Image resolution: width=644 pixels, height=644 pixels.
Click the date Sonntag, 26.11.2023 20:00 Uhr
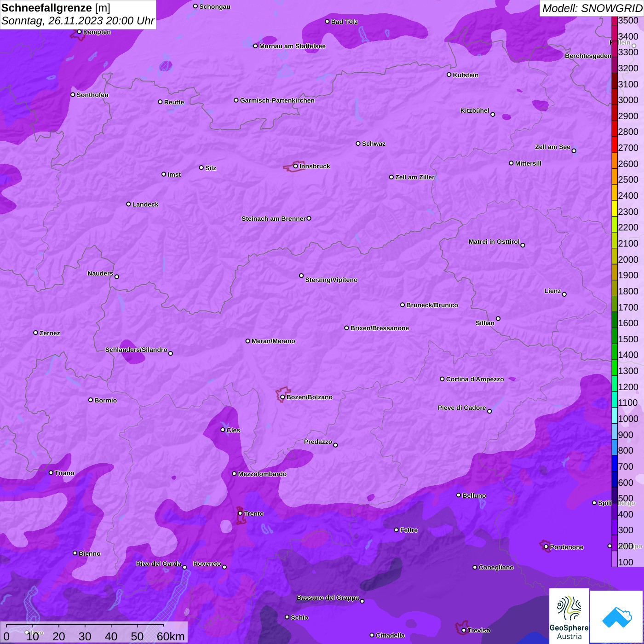[78, 21]
